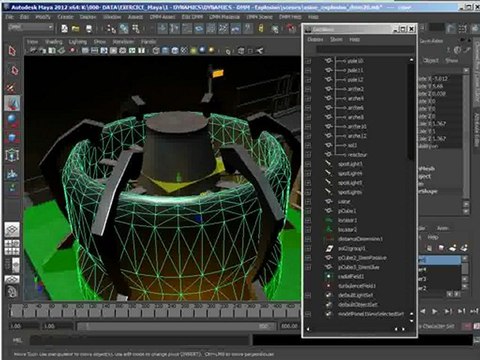
Task: Select the highlighted layer in layer editor
Action: point(440,260)
